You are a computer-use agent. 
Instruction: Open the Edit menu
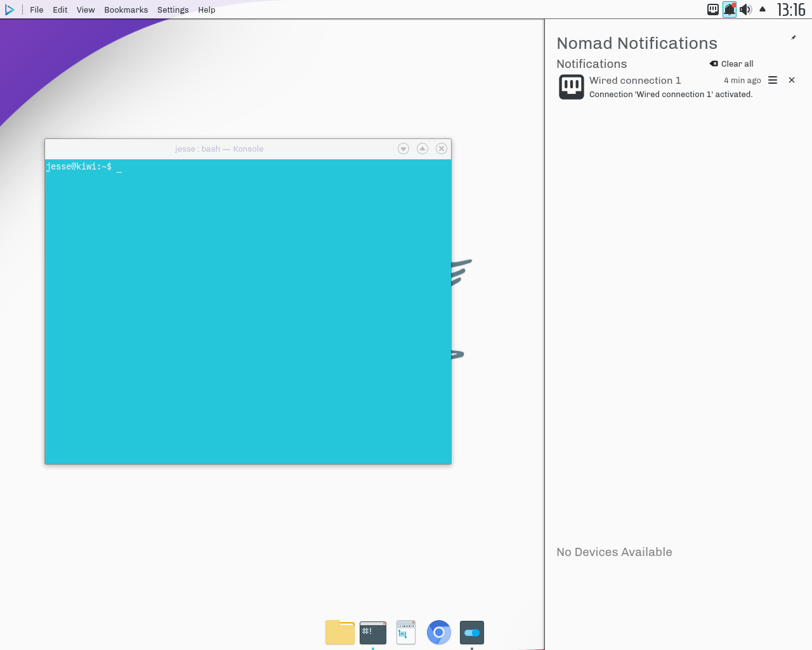tap(60, 10)
